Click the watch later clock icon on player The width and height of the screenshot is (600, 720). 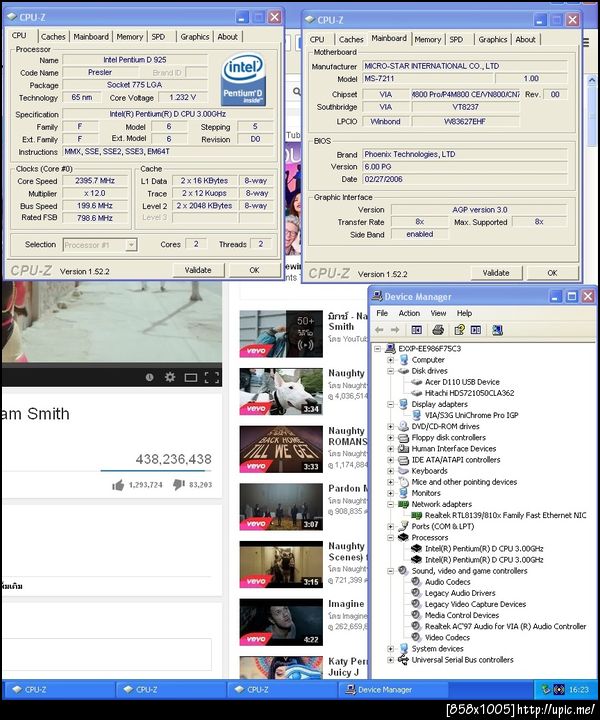tap(149, 377)
